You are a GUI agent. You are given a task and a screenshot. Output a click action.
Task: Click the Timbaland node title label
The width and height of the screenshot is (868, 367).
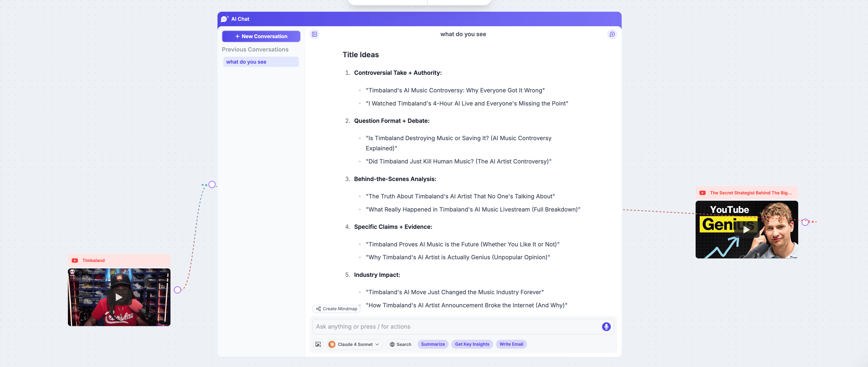tap(93, 260)
